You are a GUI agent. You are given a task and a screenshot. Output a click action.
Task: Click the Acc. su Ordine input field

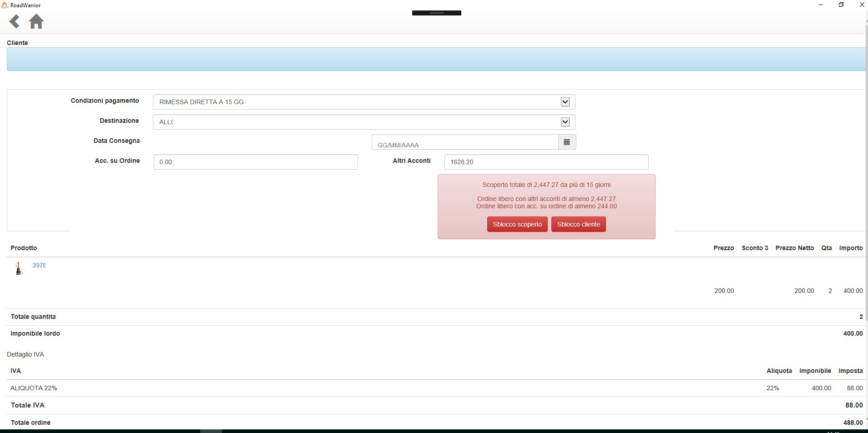click(x=256, y=162)
